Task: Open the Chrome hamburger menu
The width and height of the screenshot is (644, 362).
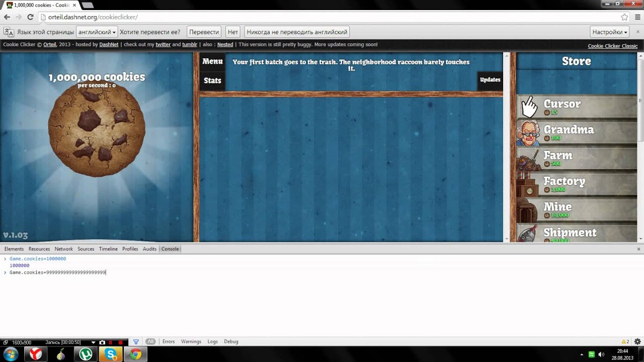Action: 637,17
